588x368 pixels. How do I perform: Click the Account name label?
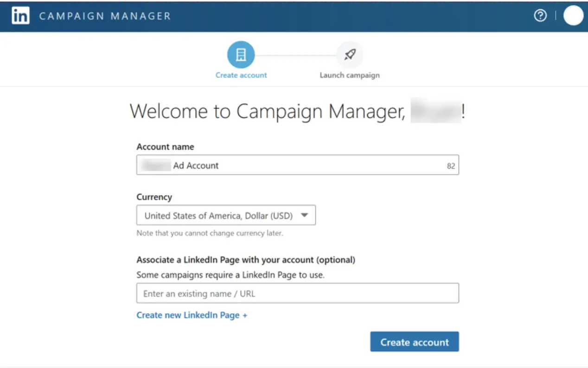pos(165,146)
